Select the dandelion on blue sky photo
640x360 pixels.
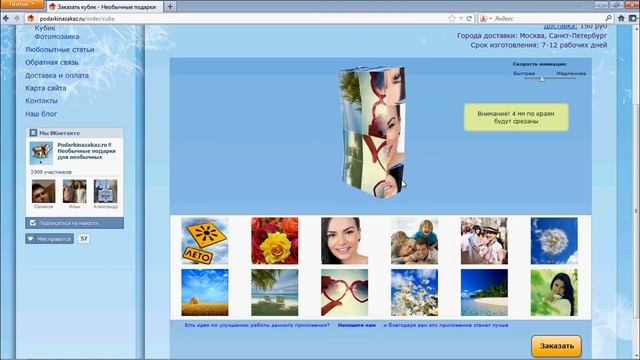point(554,241)
